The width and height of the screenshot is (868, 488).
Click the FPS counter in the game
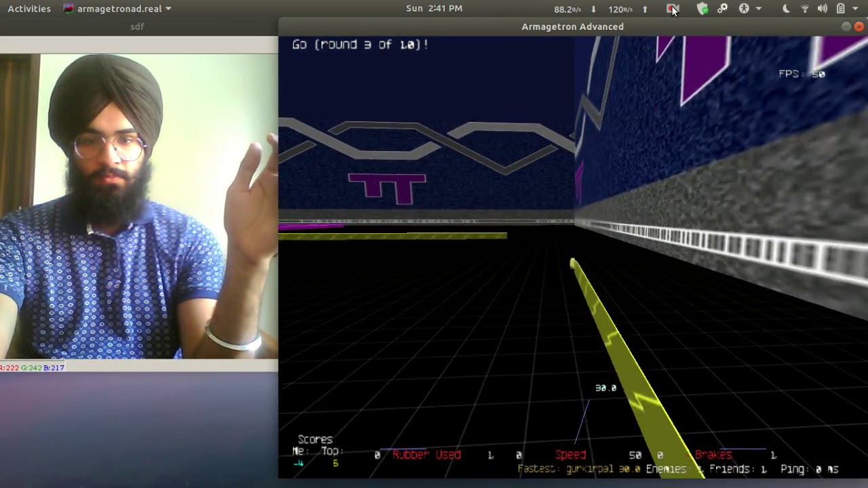click(802, 74)
